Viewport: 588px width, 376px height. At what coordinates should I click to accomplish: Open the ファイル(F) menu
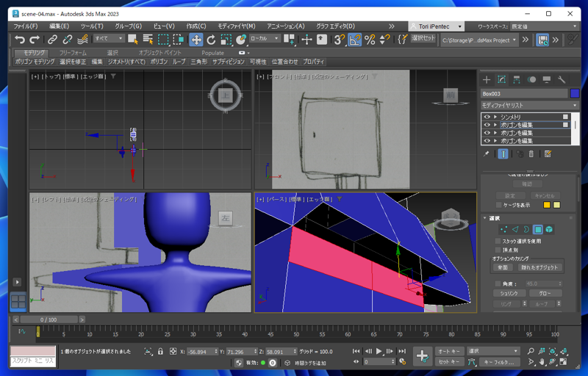coord(26,26)
